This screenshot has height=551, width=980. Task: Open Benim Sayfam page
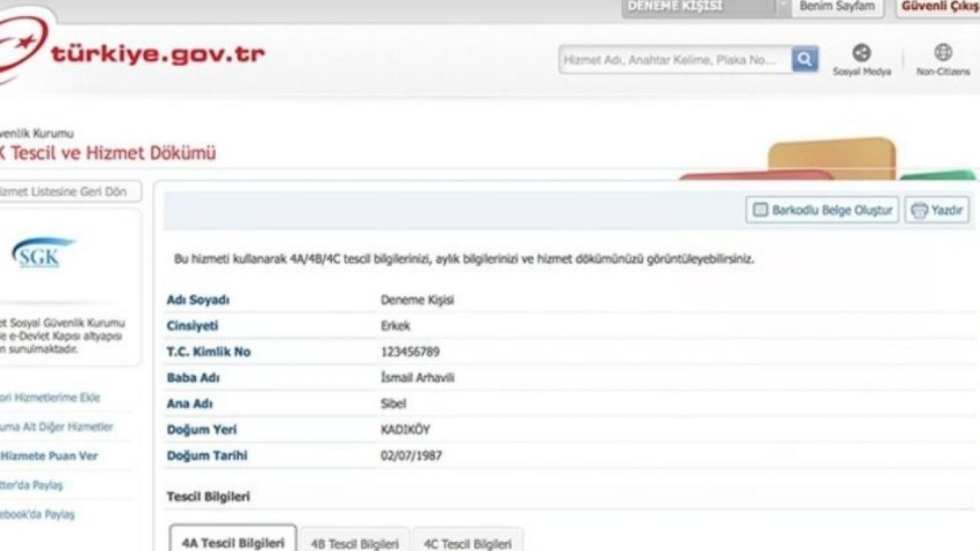pos(836,7)
